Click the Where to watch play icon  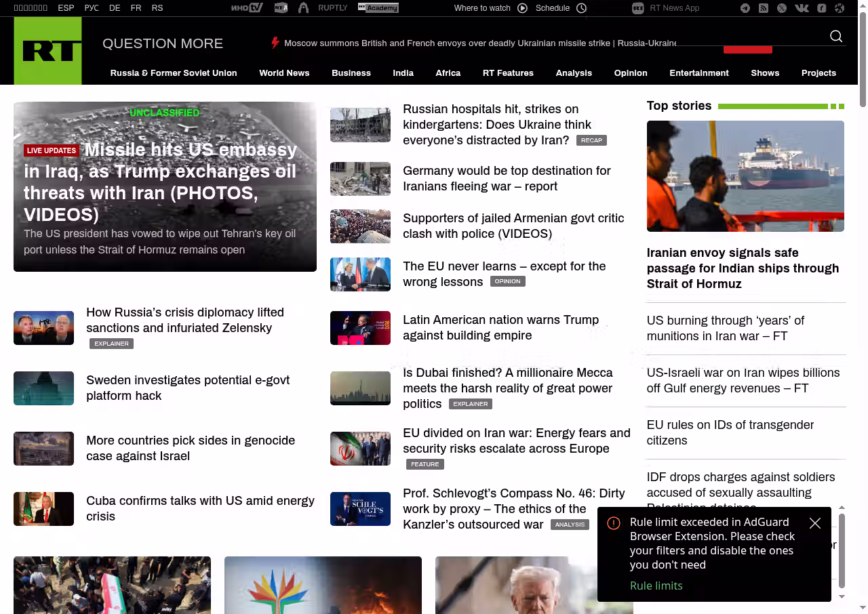(x=522, y=8)
